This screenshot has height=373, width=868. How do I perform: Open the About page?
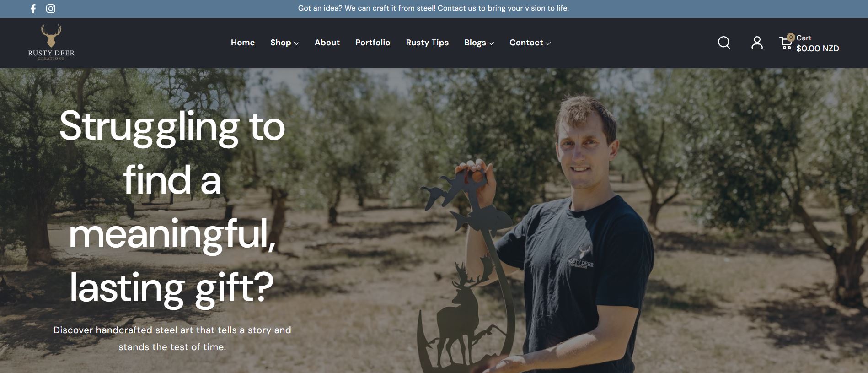click(x=327, y=43)
